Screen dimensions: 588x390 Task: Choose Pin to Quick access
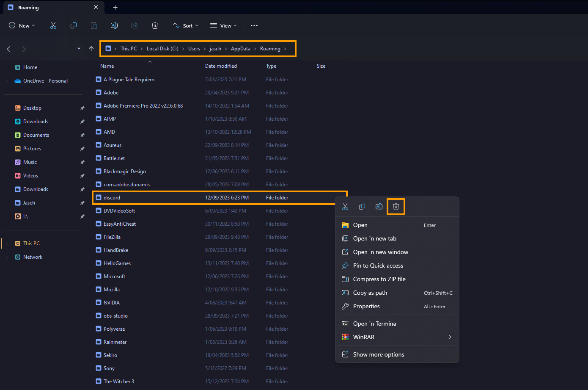397,266
